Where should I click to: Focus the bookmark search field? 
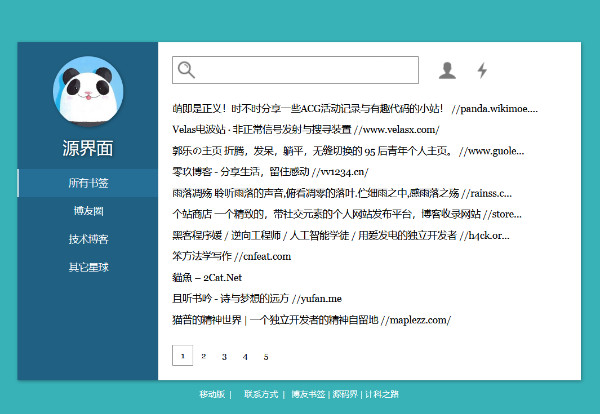(295, 70)
